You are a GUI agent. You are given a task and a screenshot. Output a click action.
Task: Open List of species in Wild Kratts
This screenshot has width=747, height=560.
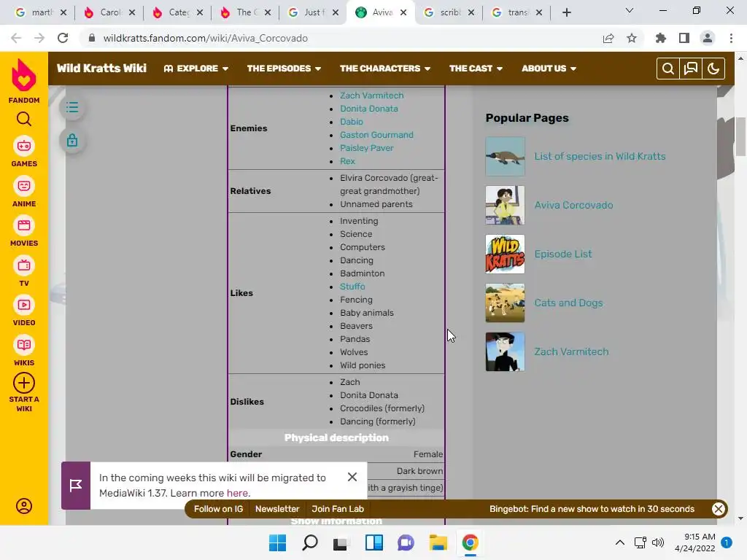click(600, 156)
